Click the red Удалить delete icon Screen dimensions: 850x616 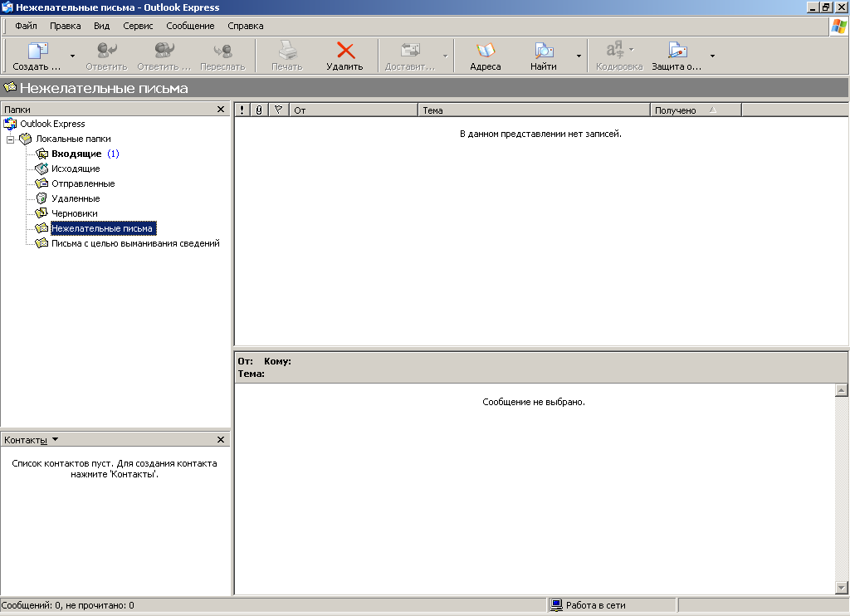(x=345, y=51)
